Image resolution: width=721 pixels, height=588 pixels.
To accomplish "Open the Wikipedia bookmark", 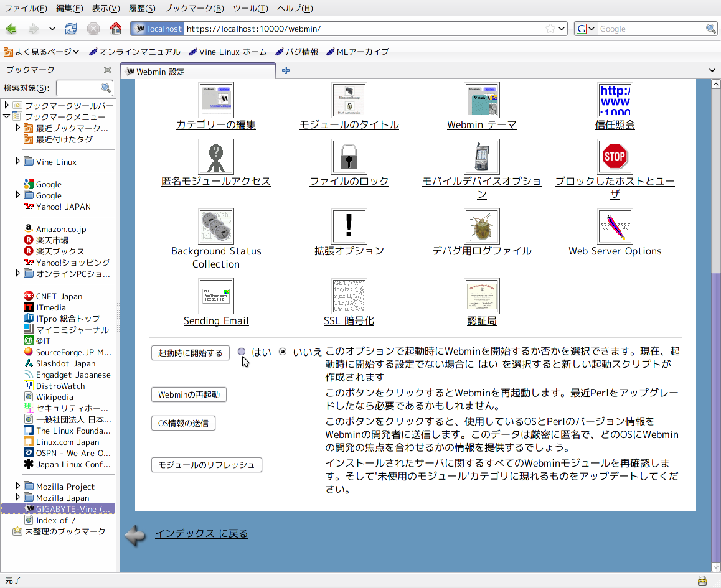I will click(x=49, y=397).
